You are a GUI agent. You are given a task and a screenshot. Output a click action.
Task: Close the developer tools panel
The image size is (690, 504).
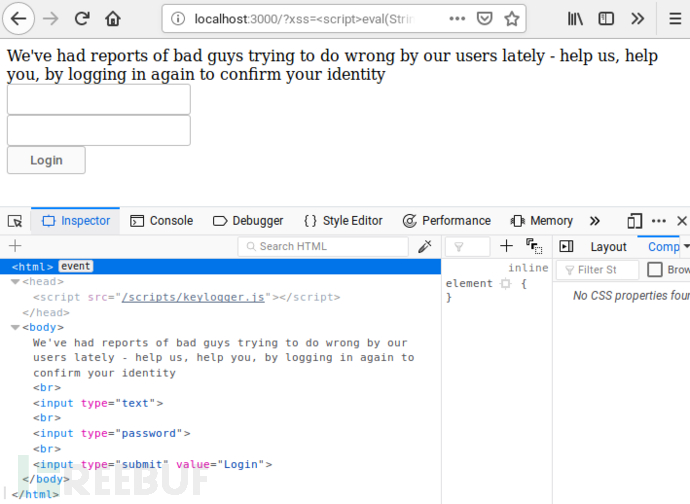[x=682, y=221]
